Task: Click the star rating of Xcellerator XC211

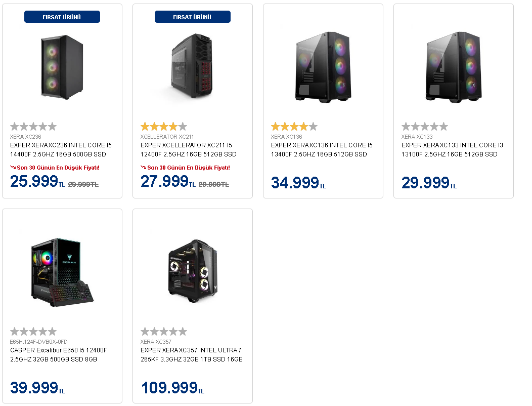Action: tap(163, 127)
